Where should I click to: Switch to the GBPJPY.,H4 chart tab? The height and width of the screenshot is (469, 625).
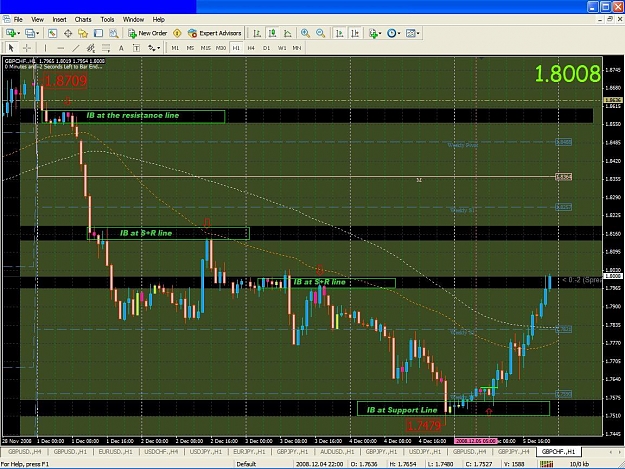pos(514,452)
